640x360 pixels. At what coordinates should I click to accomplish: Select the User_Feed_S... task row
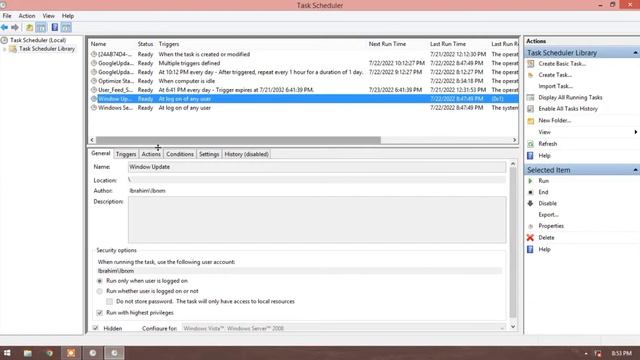pyautogui.click(x=304, y=90)
